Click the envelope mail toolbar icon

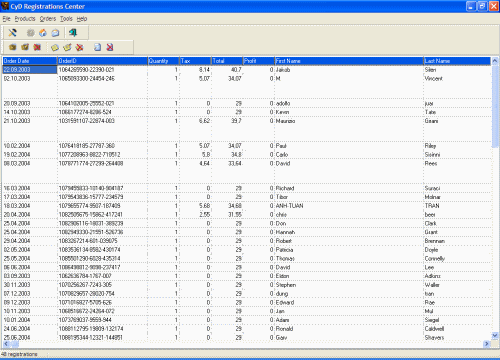tap(55, 33)
